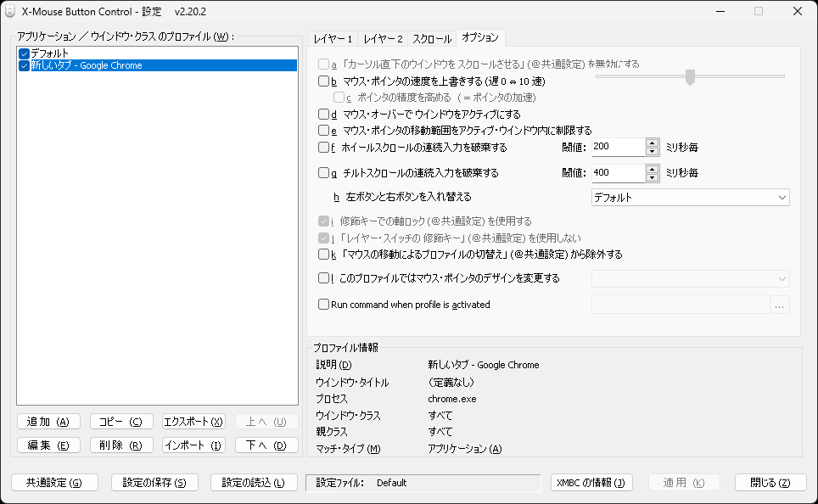Open 共通設定 global settings
Image resolution: width=818 pixels, height=504 pixels.
coord(54,482)
